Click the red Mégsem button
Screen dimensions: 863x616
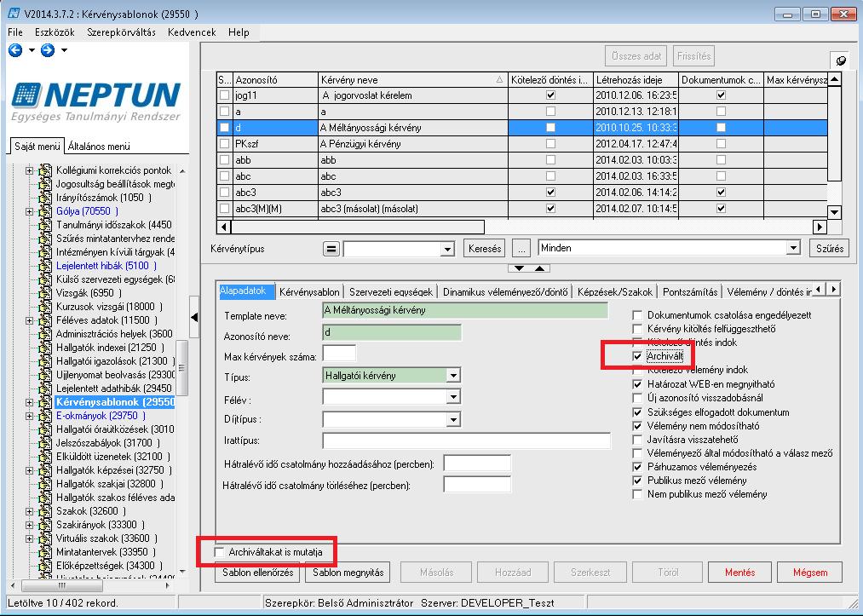809,573
